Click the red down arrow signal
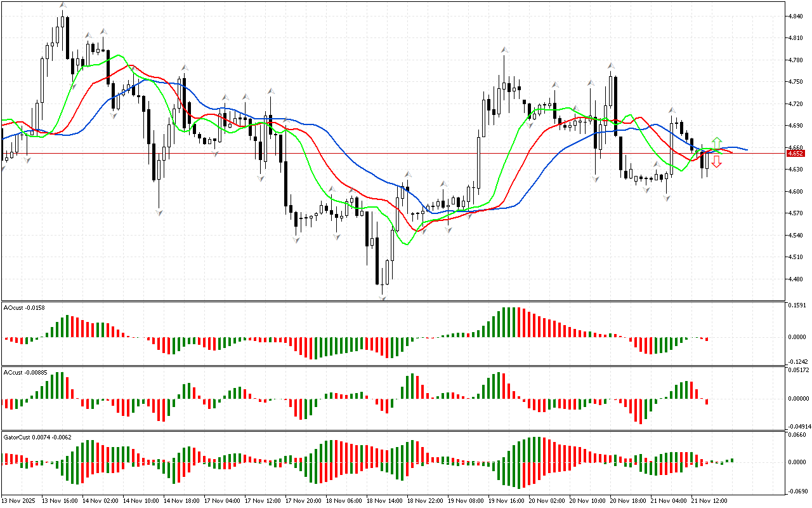Image resolution: width=812 pixels, height=508 pixels. (x=716, y=162)
